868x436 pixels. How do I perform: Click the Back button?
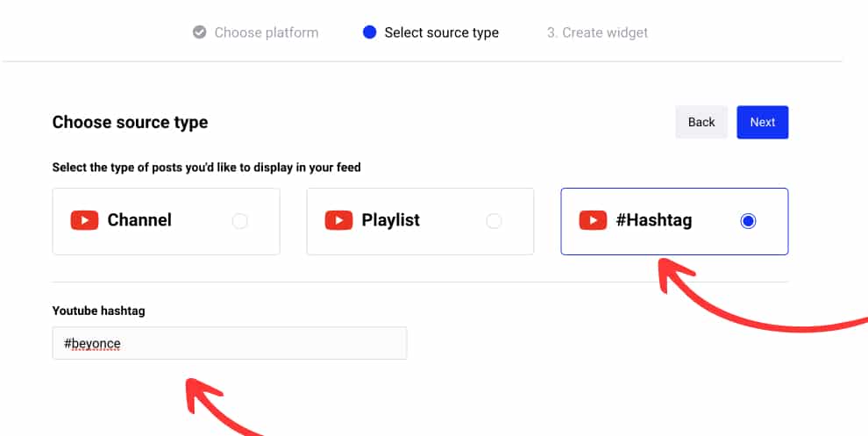[x=701, y=122]
